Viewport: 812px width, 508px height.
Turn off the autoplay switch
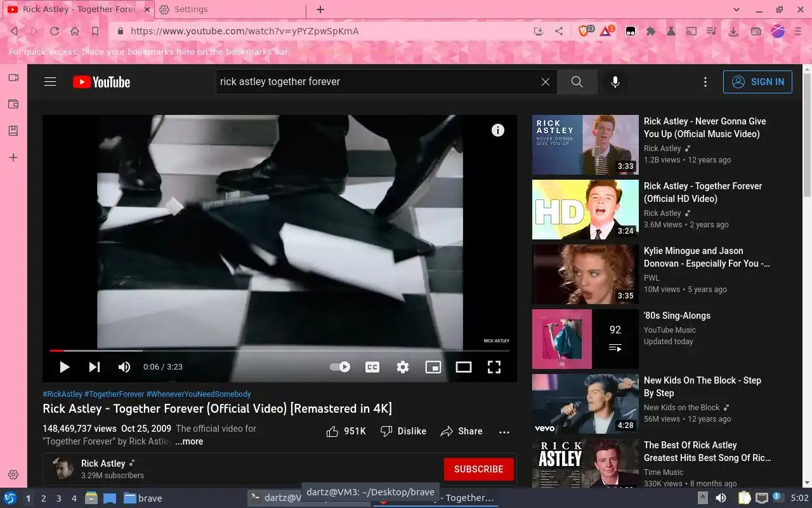pos(340,367)
